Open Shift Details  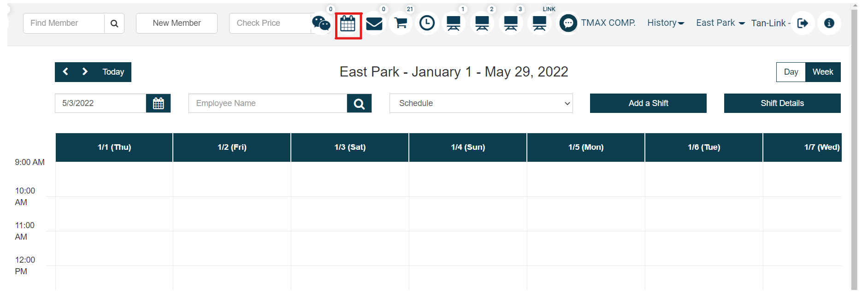click(782, 103)
